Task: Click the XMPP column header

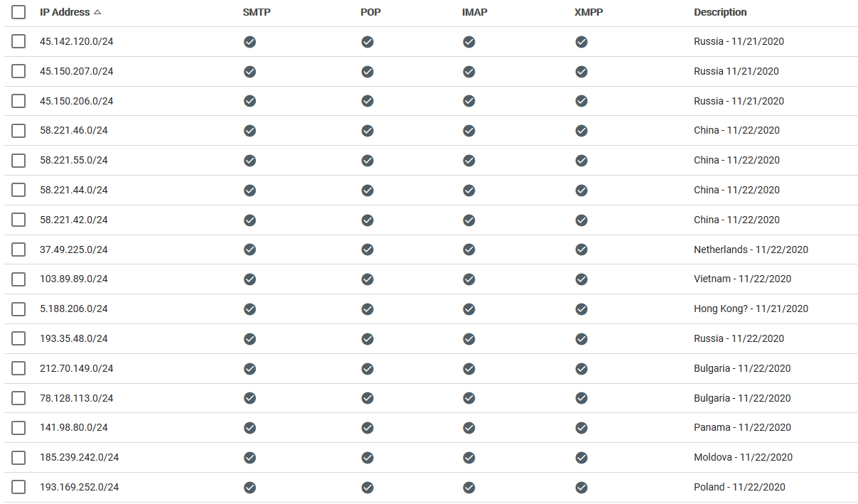Action: (589, 12)
